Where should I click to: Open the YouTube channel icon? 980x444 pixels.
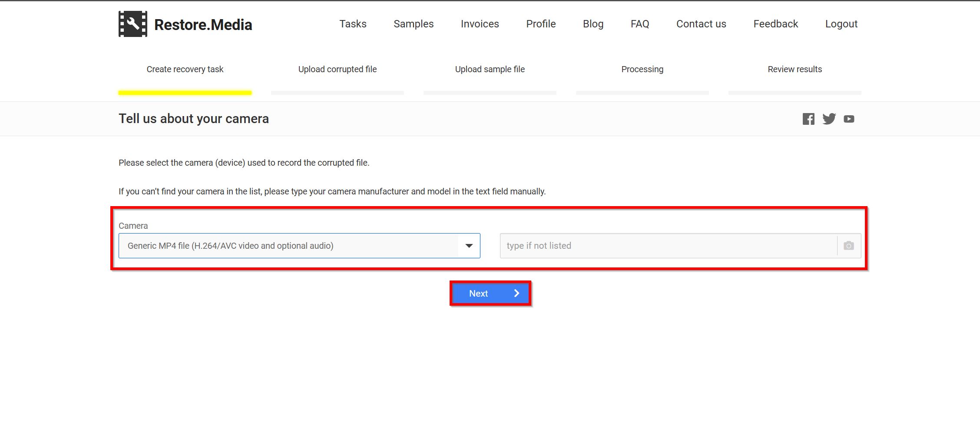pos(849,119)
